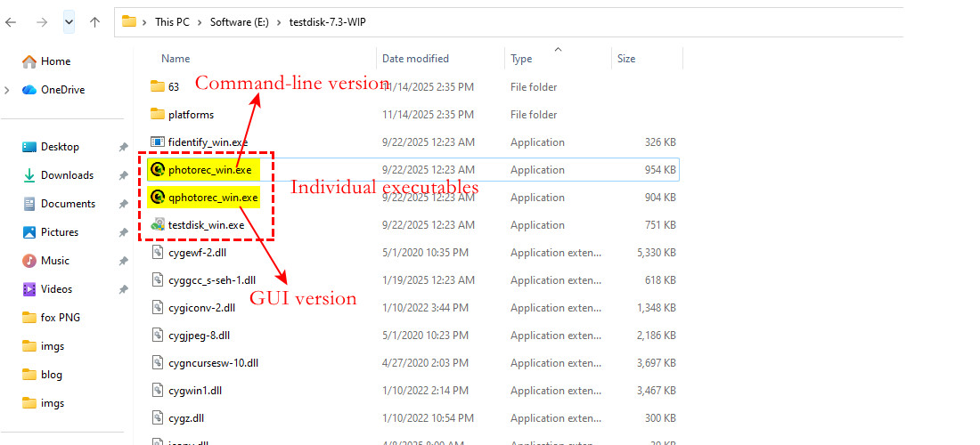
Task: Select cyggcc_s-seh-1.dll file icon
Action: coord(158,280)
